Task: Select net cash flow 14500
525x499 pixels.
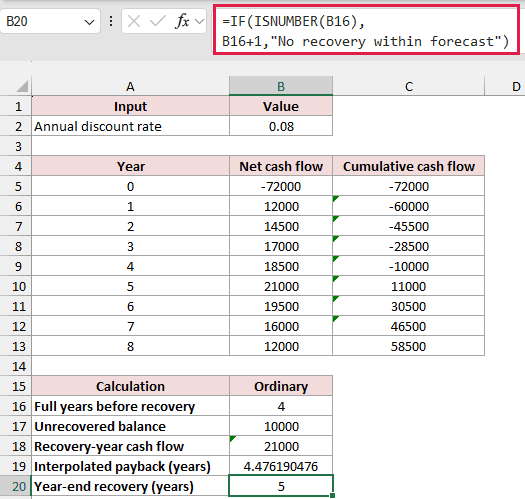Action: tap(281, 226)
